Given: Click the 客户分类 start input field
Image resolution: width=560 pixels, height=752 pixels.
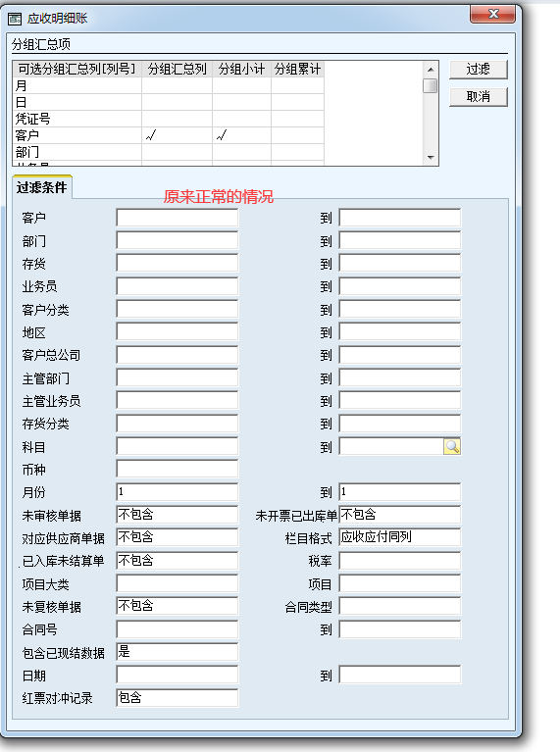Looking at the screenshot, I should tap(178, 309).
